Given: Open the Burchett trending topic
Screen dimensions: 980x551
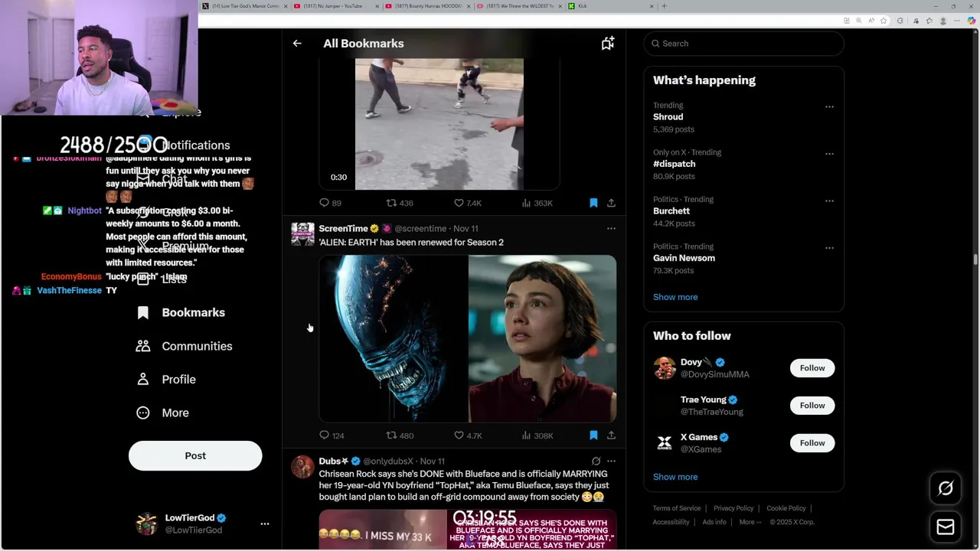Looking at the screenshot, I should (671, 211).
